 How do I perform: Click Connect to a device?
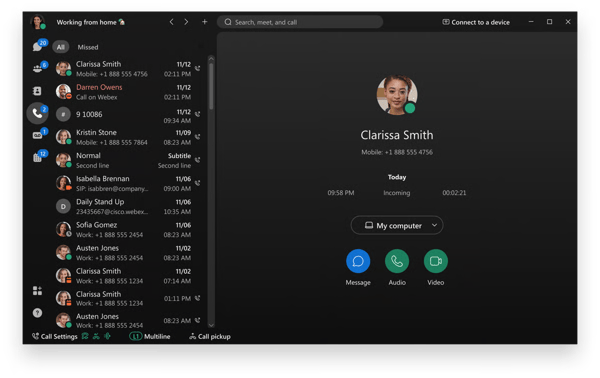click(476, 22)
